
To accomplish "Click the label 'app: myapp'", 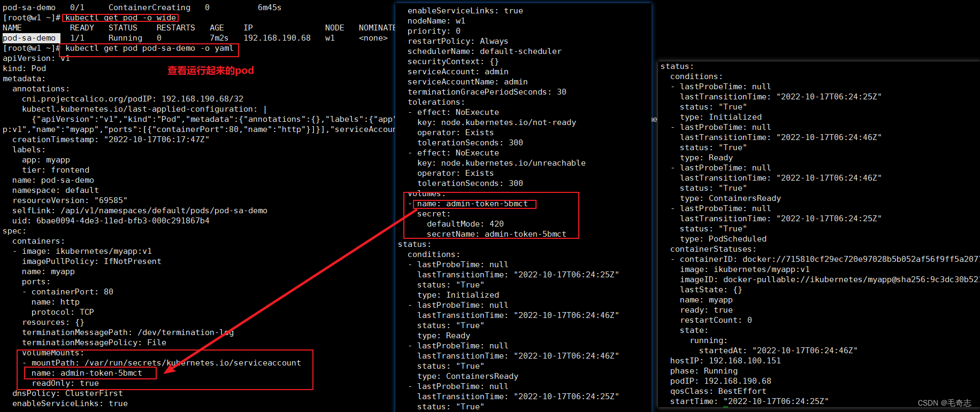I will point(46,160).
